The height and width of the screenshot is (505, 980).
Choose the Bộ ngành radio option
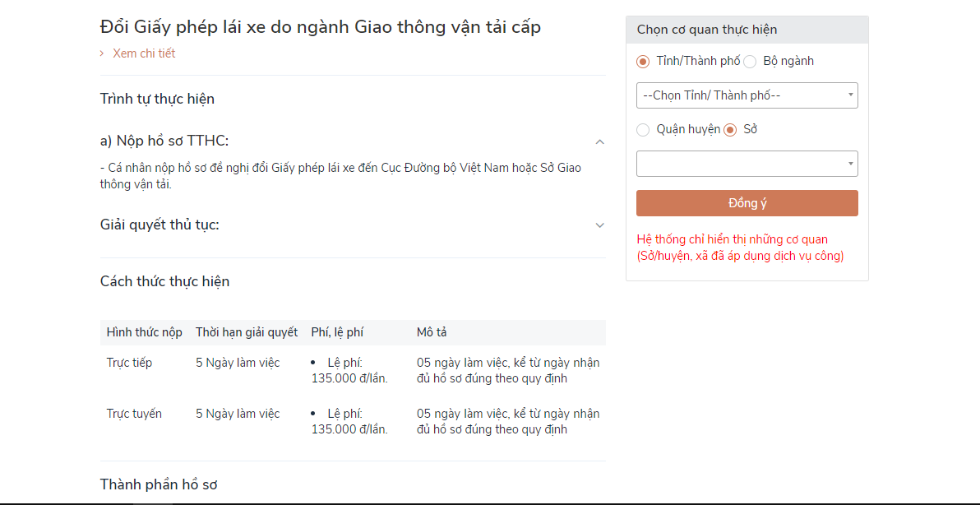(750, 62)
